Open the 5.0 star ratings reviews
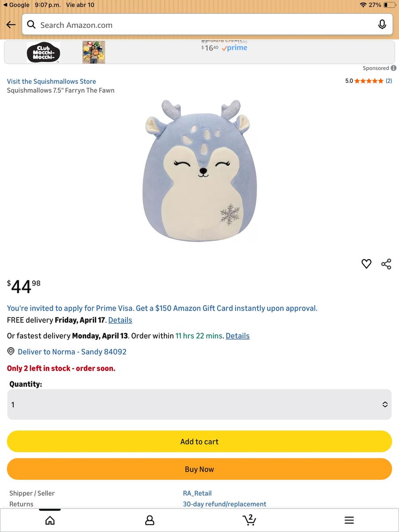The image size is (399, 532). coord(368,81)
